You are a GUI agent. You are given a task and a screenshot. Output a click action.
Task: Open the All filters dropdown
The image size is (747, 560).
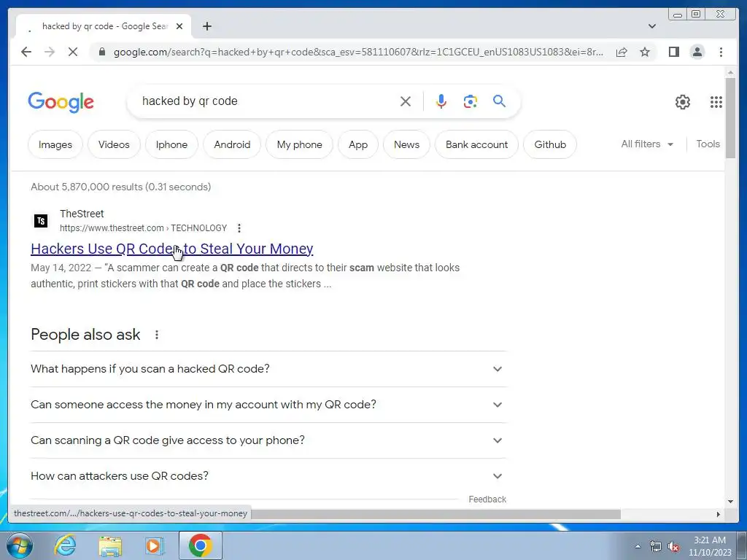(647, 144)
